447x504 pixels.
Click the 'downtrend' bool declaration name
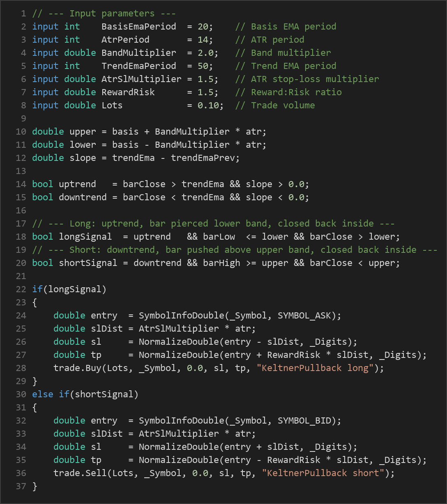click(83, 197)
